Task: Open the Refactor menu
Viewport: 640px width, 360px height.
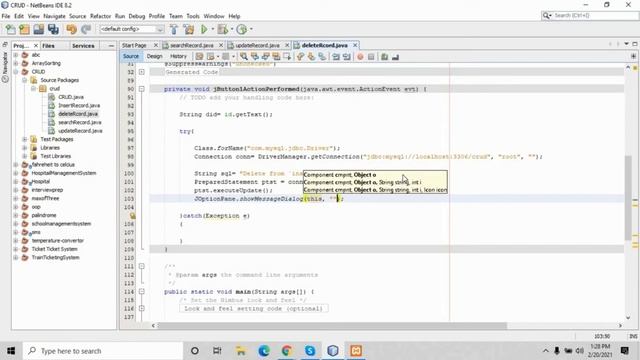Action: point(100,16)
